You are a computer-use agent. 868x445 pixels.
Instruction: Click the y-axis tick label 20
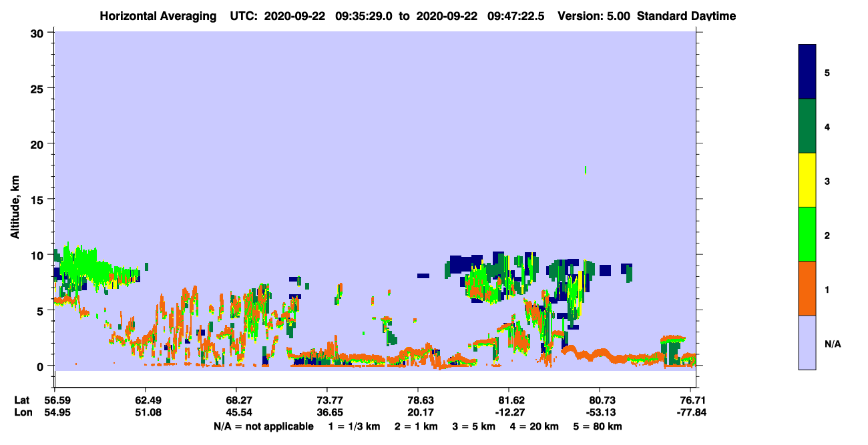coord(38,144)
